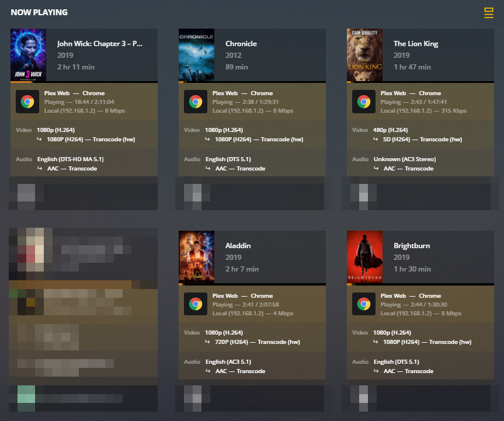Viewport: 504px width, 421px height.
Task: Click '89 min' duration text
Action: coord(237,67)
